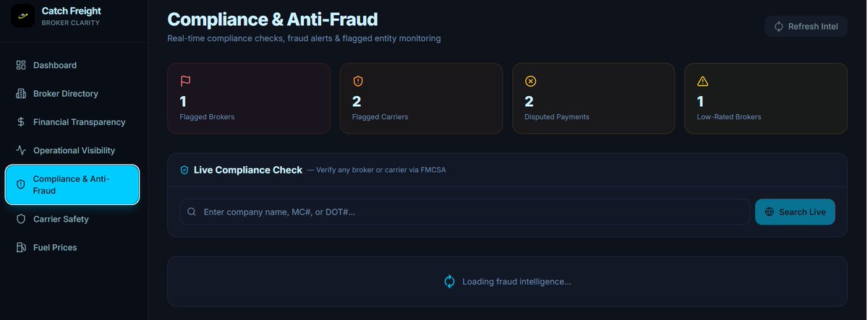Click the Catch Freight logo icon

click(22, 16)
